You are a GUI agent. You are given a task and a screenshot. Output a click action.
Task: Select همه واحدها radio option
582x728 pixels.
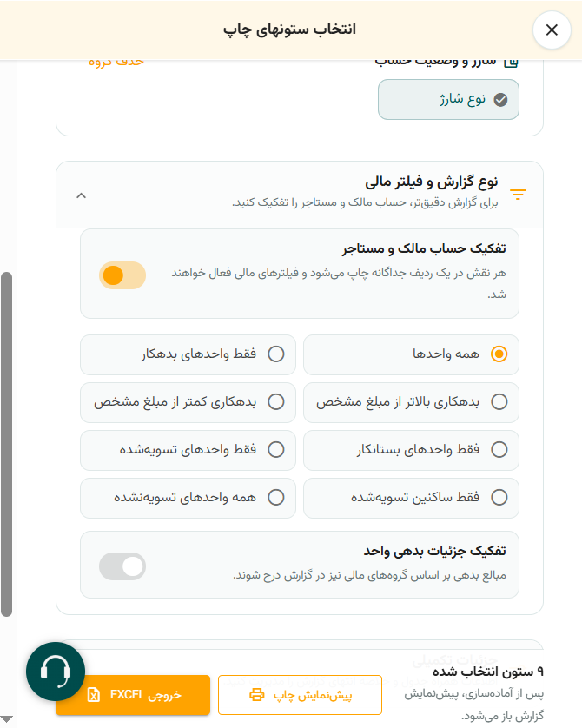pyautogui.click(x=411, y=354)
